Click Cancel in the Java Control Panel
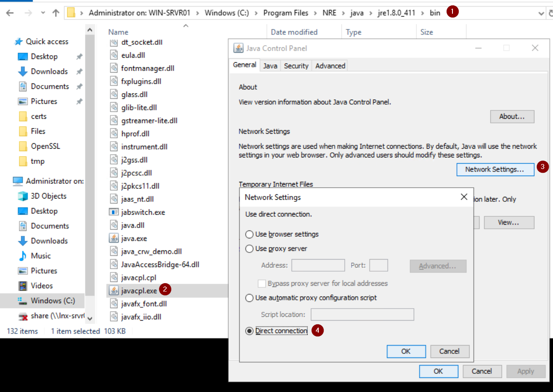 click(x=482, y=371)
